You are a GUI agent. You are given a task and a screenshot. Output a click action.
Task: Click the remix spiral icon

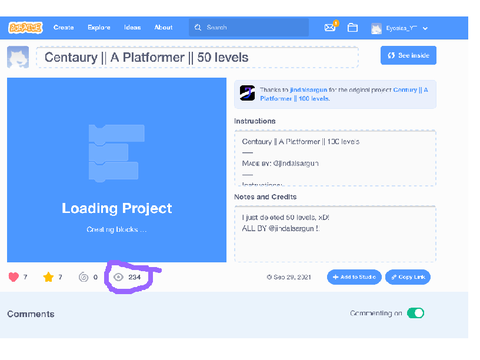pyautogui.click(x=83, y=277)
